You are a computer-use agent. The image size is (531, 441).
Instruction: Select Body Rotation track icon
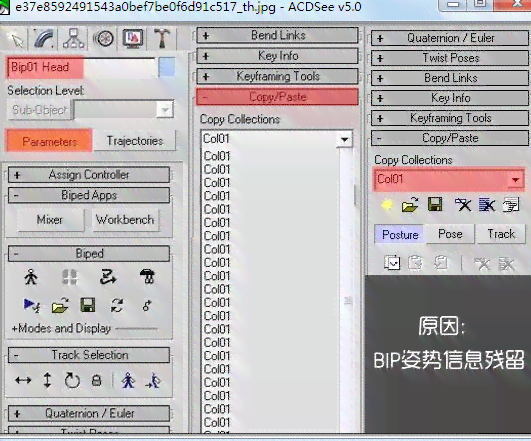72,380
